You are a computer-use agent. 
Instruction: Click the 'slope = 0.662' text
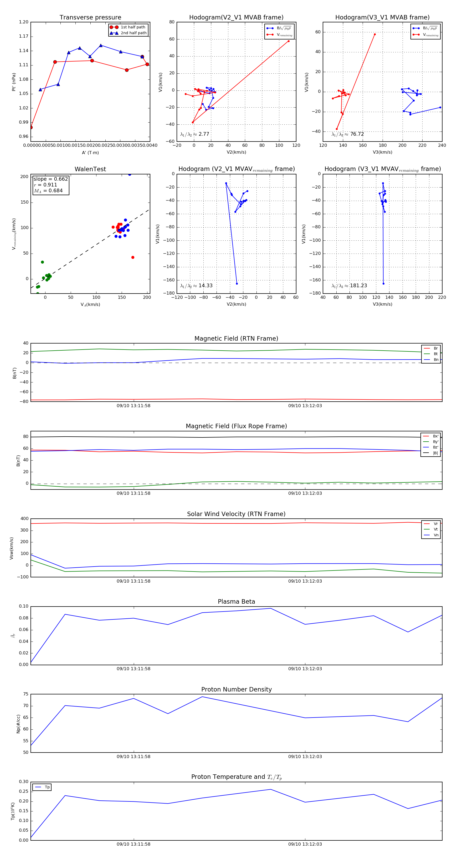(x=50, y=179)
